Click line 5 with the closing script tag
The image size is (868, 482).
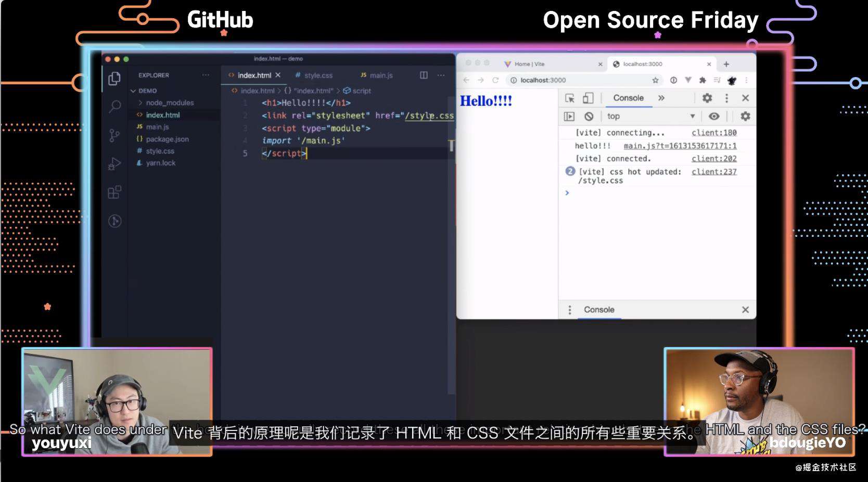[x=284, y=153]
